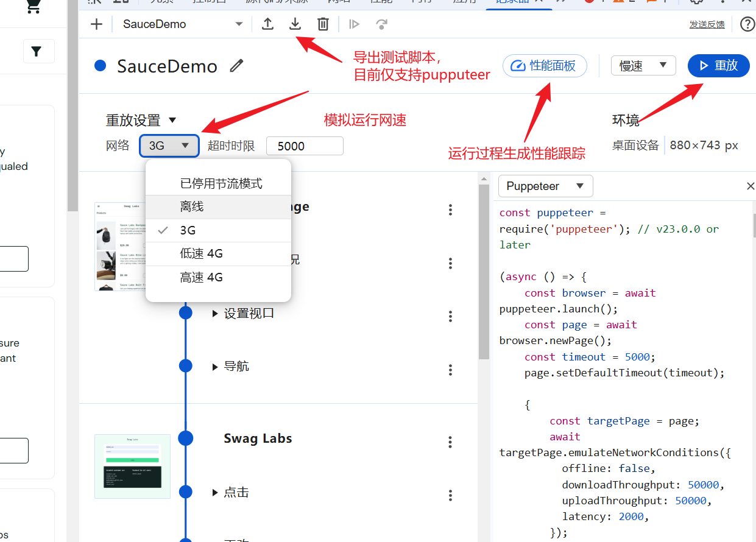
Task: Click the trash icon to delete the recording
Action: coord(323,24)
